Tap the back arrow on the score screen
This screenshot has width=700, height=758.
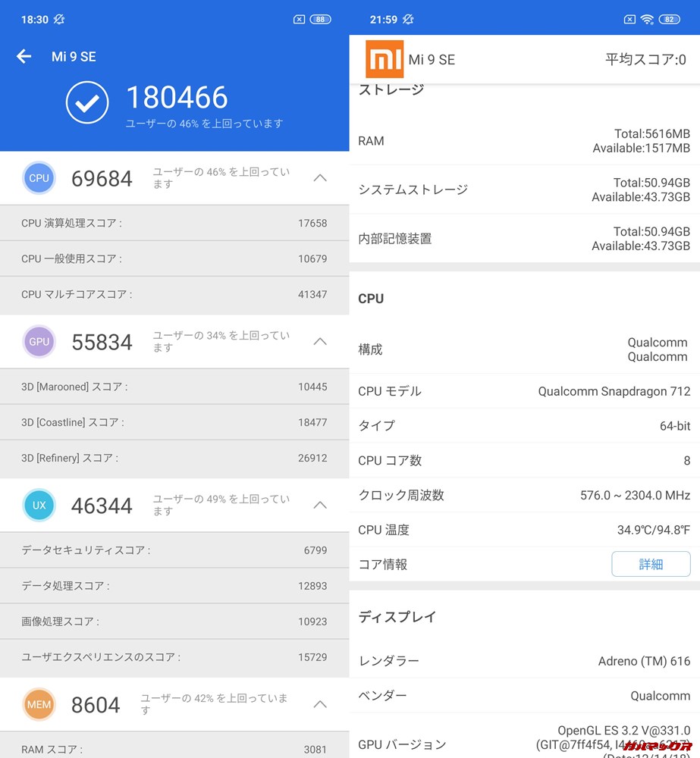pos(24,56)
